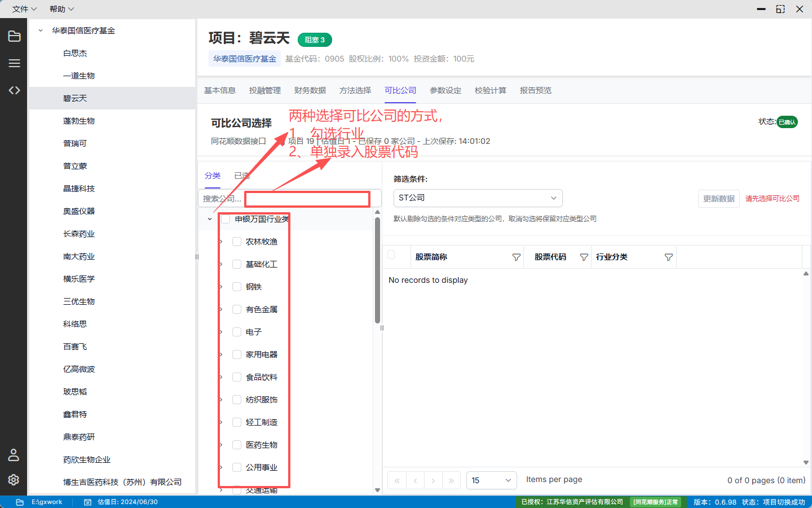
Task: Switch to the 报告预览 tab
Action: (536, 90)
